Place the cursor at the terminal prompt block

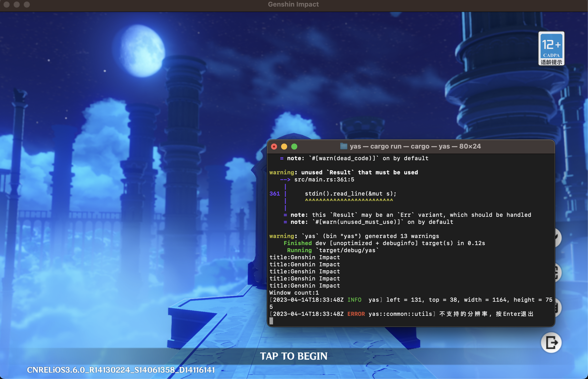click(x=271, y=321)
